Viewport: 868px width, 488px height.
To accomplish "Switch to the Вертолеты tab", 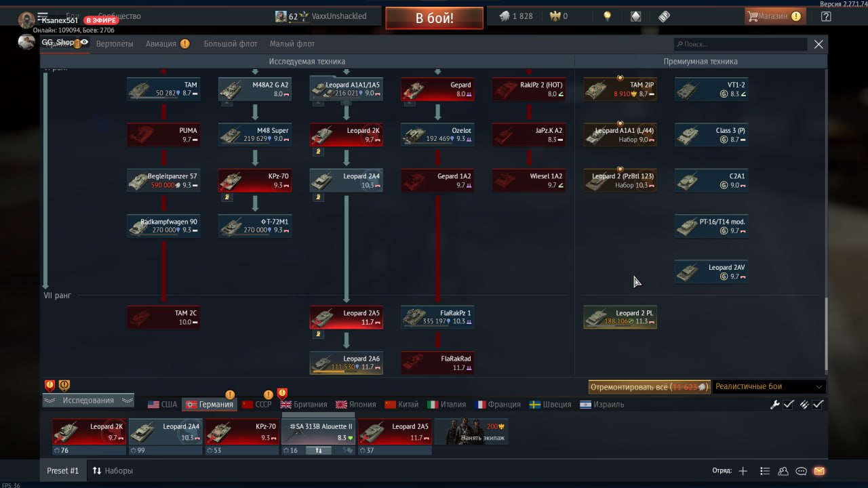I will 115,44.
